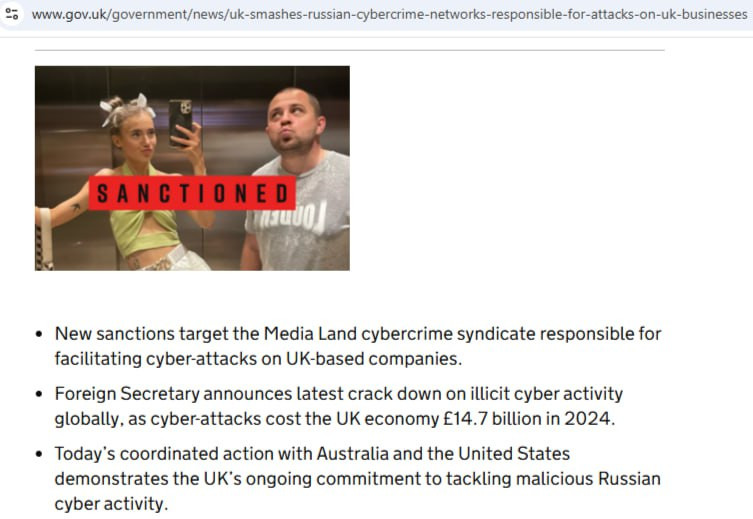Open the site information icon in address bar
Viewport: 753px width, 519px height.
[x=12, y=14]
